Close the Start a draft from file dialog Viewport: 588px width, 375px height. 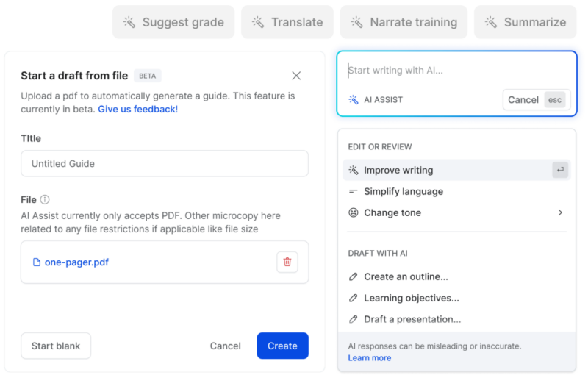pos(296,76)
